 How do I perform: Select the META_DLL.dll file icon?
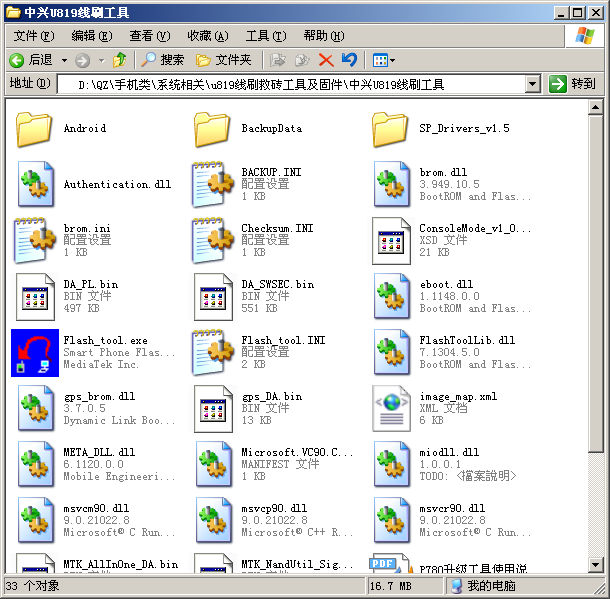(35, 464)
